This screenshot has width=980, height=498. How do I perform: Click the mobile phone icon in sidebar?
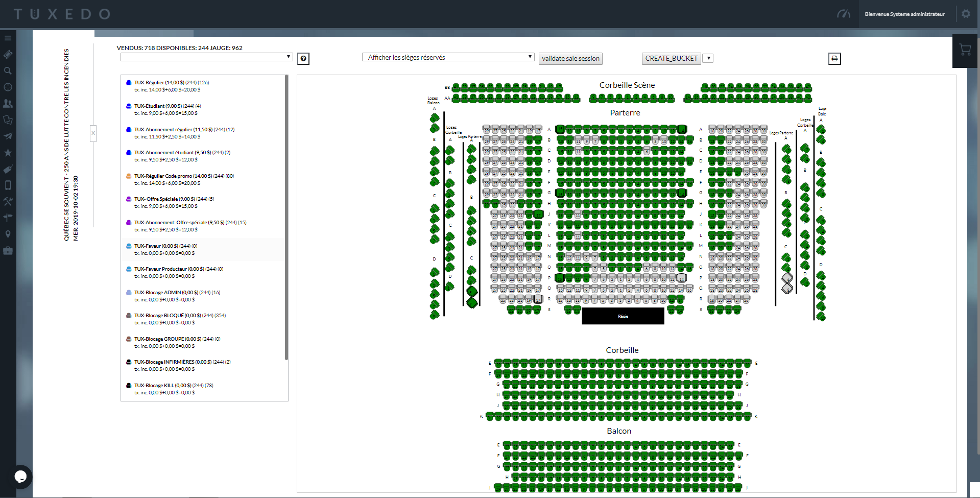[x=8, y=185]
